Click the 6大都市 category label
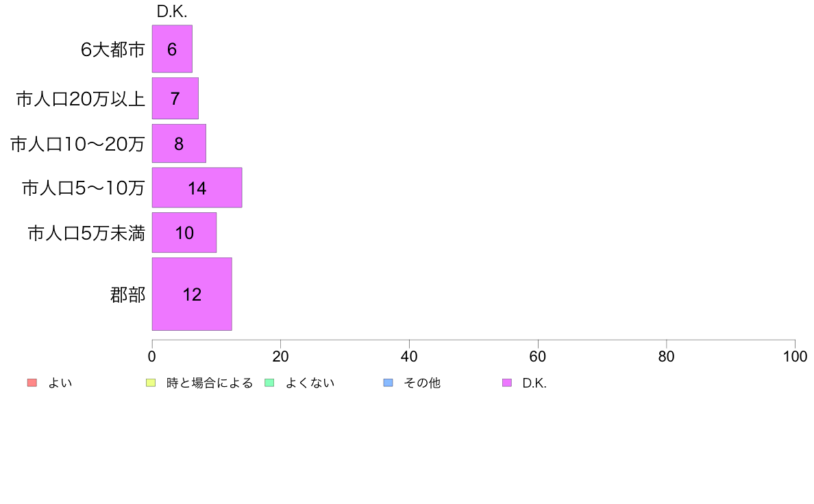814x504 pixels. tap(112, 49)
